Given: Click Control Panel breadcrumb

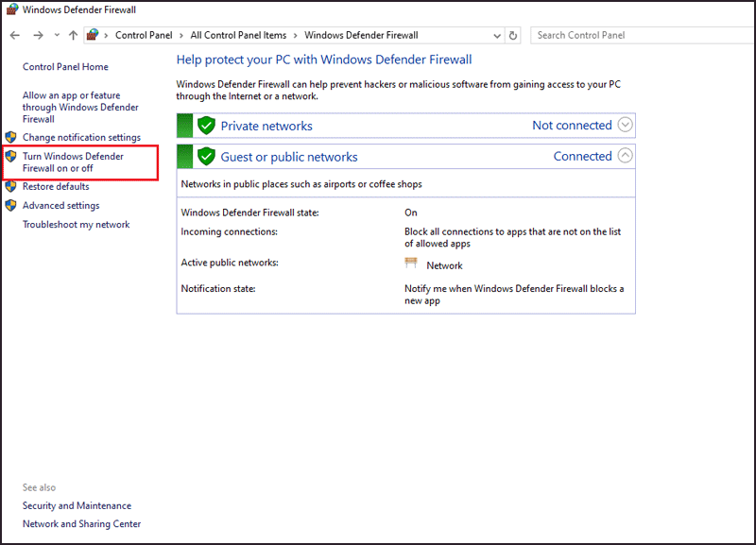Looking at the screenshot, I should (144, 35).
